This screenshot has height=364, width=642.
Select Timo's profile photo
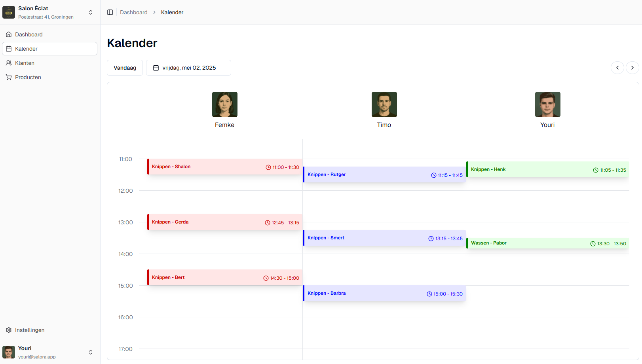[x=384, y=104]
